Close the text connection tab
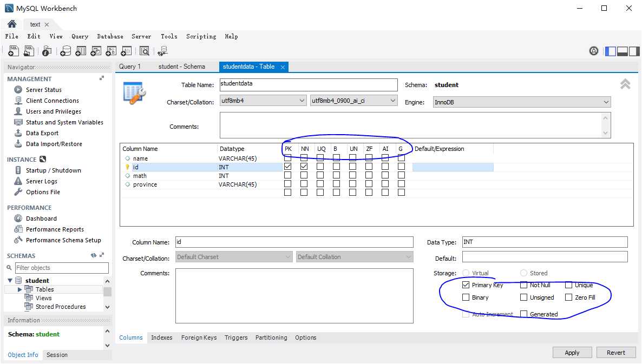 (x=47, y=24)
